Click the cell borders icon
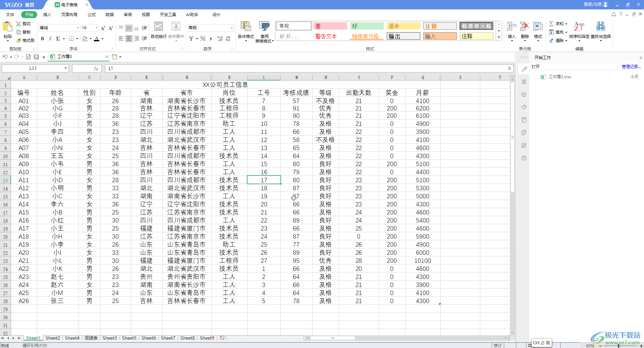 71,39
